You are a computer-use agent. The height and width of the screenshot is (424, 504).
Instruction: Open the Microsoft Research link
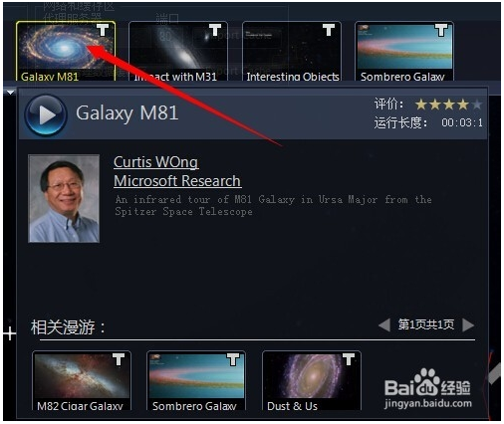tap(177, 181)
